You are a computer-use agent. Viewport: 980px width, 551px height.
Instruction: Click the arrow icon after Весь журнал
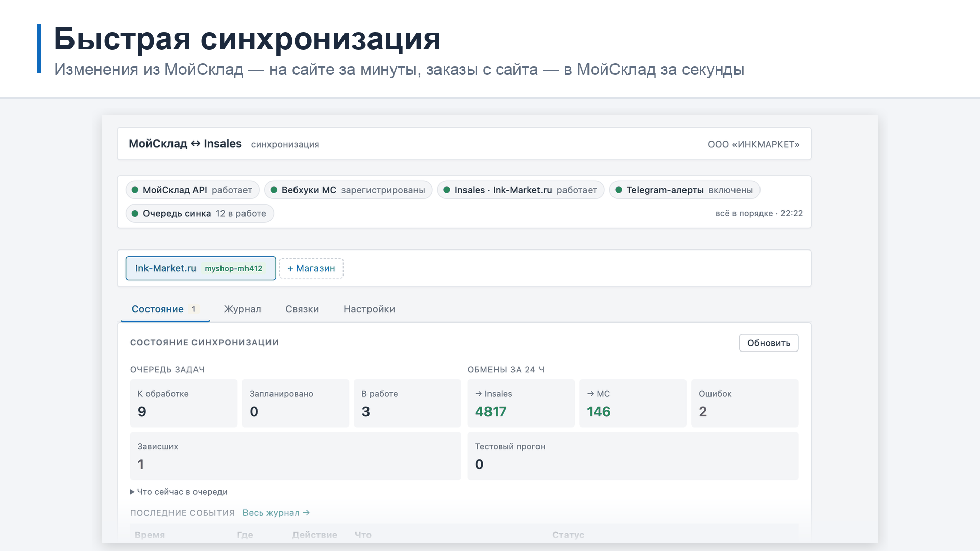click(306, 513)
